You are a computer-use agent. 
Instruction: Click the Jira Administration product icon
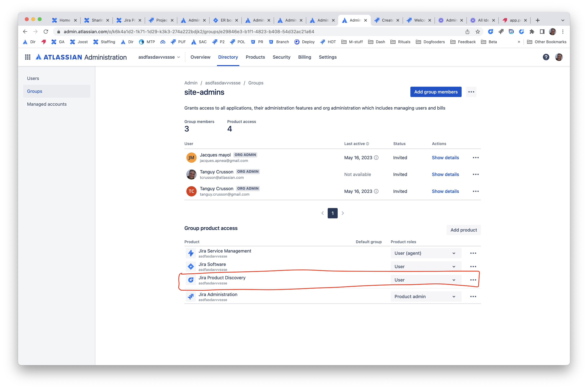click(x=191, y=297)
